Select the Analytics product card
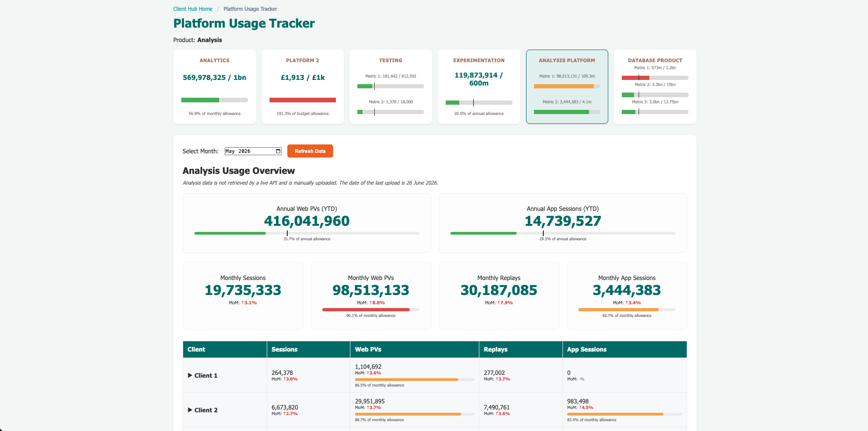Image resolution: width=868 pixels, height=431 pixels. 214,86
